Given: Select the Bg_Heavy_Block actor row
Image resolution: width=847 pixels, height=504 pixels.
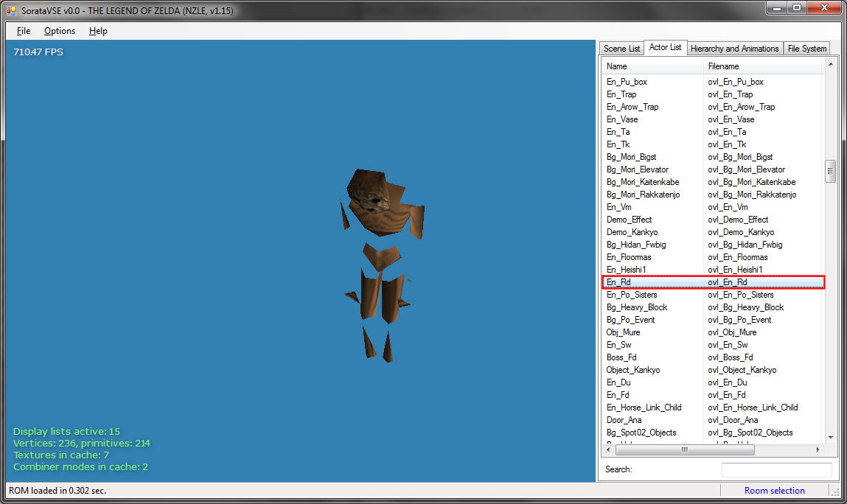Looking at the screenshot, I should tap(713, 307).
